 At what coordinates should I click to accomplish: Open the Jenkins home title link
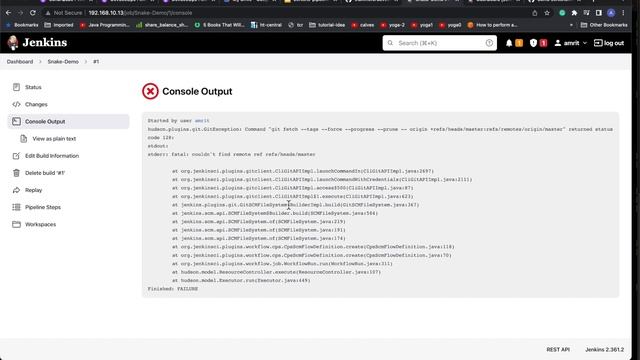[x=44, y=42]
